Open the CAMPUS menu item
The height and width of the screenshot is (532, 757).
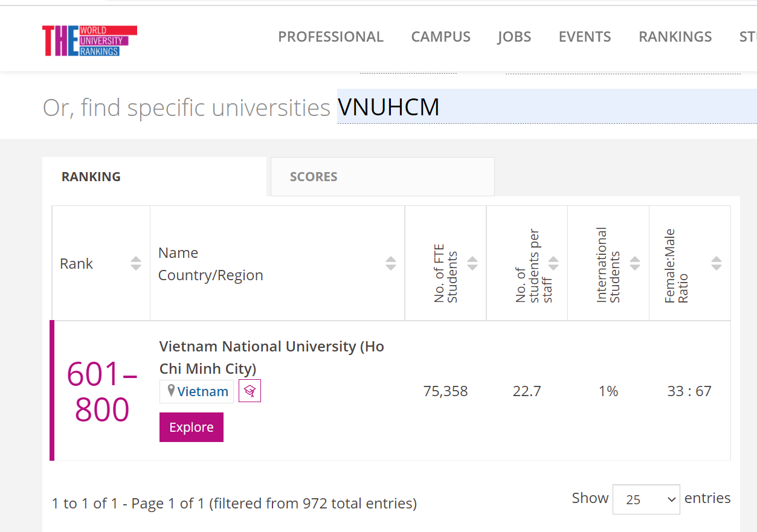pyautogui.click(x=441, y=37)
